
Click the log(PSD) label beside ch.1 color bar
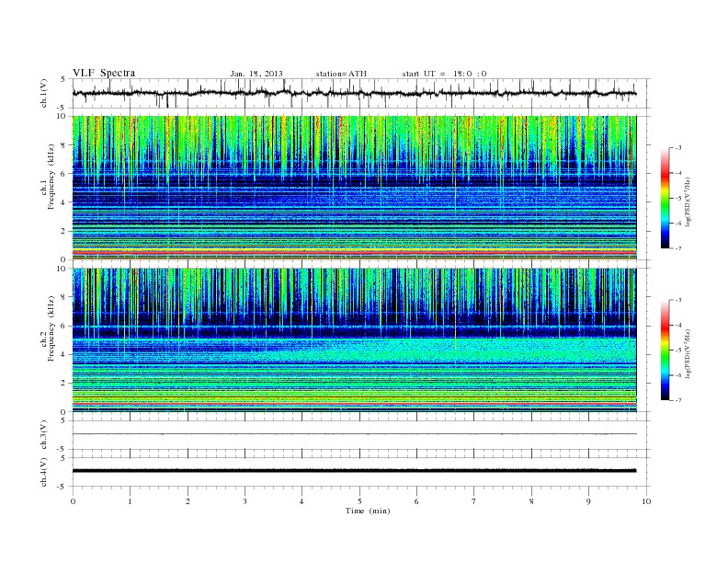pyautogui.click(x=688, y=202)
